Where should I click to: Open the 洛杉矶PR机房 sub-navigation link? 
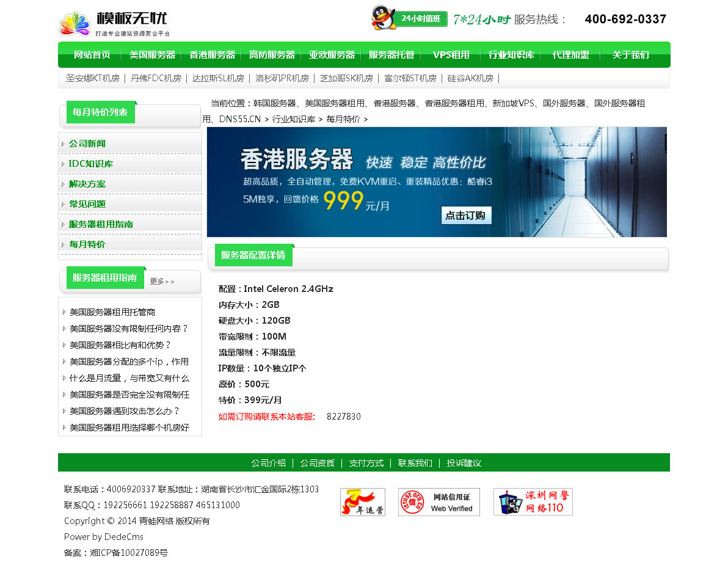(x=282, y=78)
